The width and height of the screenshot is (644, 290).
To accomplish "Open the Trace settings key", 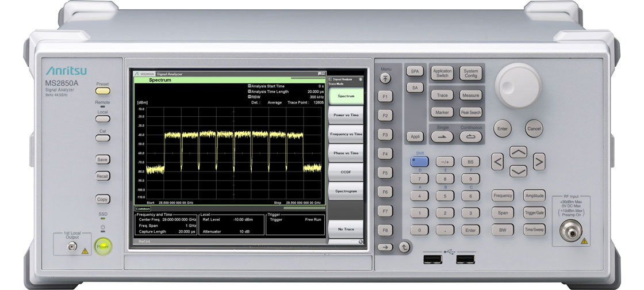I will coord(442,96).
